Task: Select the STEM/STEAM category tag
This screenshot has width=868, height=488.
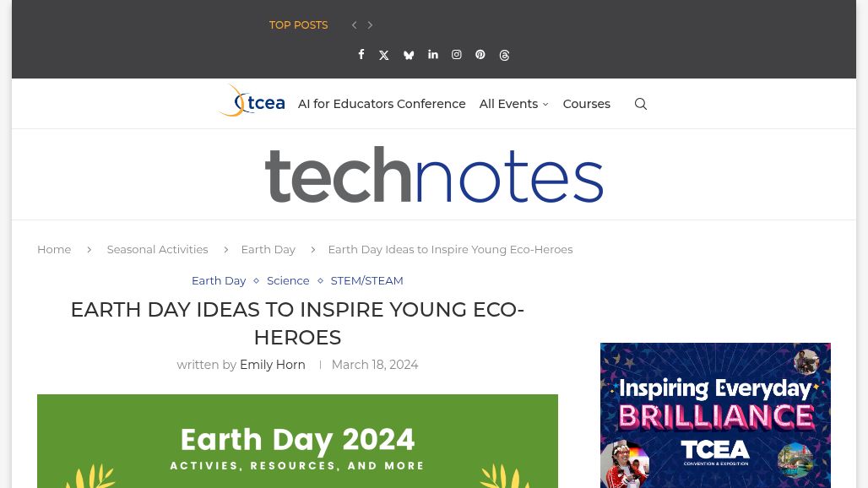Action: pyautogui.click(x=366, y=280)
